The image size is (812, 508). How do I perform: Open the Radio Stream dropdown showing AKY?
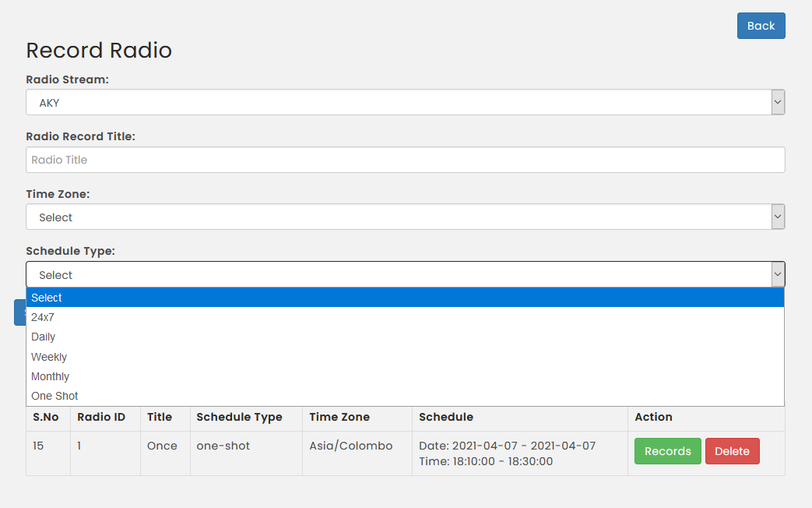pyautogui.click(x=406, y=102)
